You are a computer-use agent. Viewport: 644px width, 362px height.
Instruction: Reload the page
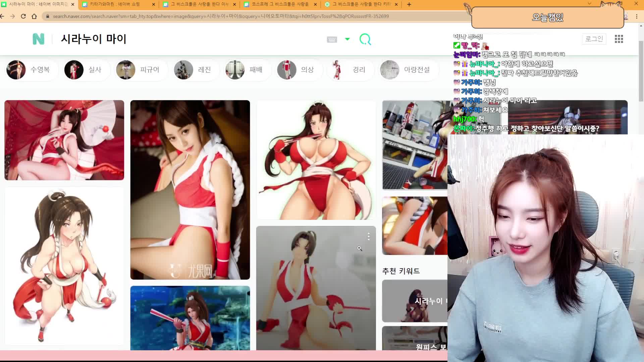(23, 16)
